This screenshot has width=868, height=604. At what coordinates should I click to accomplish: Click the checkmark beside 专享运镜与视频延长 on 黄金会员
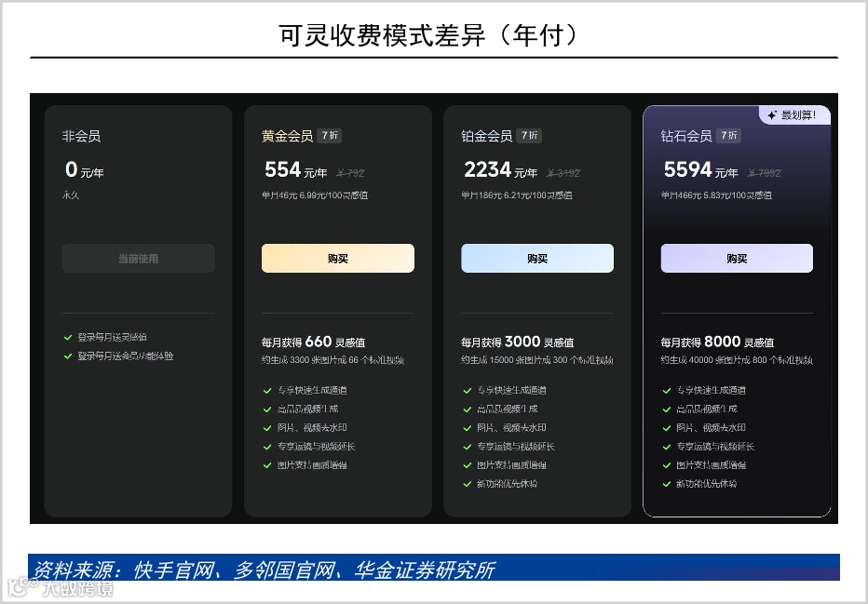(x=268, y=446)
